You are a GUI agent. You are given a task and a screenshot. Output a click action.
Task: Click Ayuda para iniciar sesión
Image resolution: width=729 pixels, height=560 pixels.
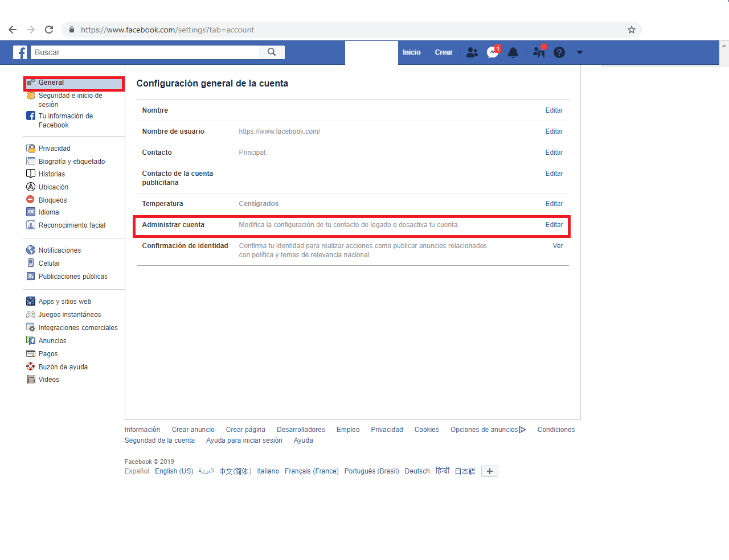tap(244, 440)
